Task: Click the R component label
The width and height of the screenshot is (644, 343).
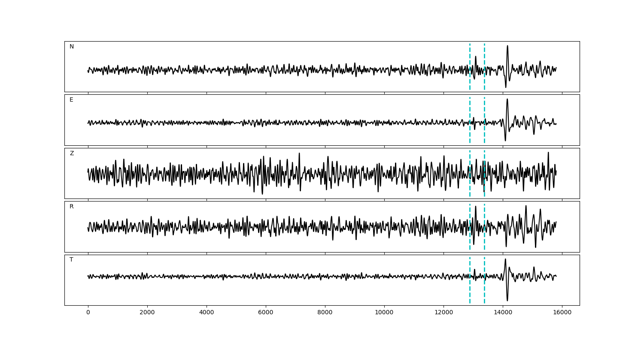Action: 71,207
